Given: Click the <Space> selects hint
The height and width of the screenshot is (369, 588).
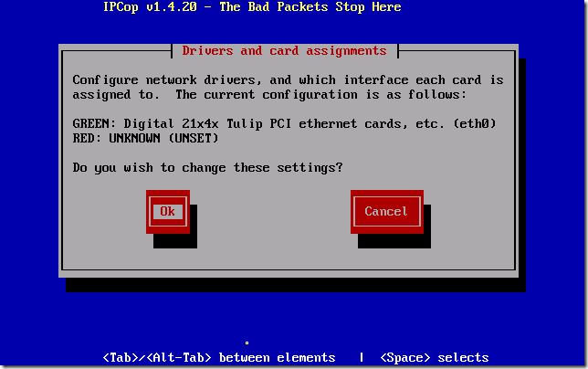Looking at the screenshot, I should 435,357.
